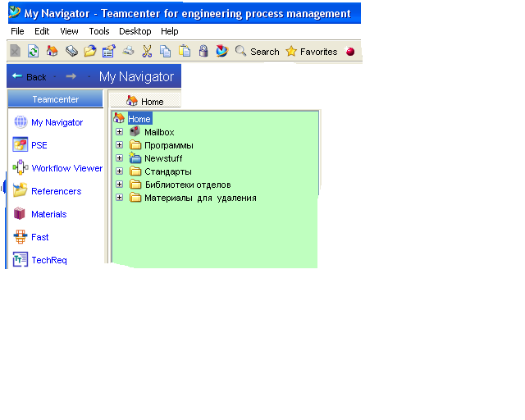
Task: Expand the Программы folder
Action: (119, 144)
